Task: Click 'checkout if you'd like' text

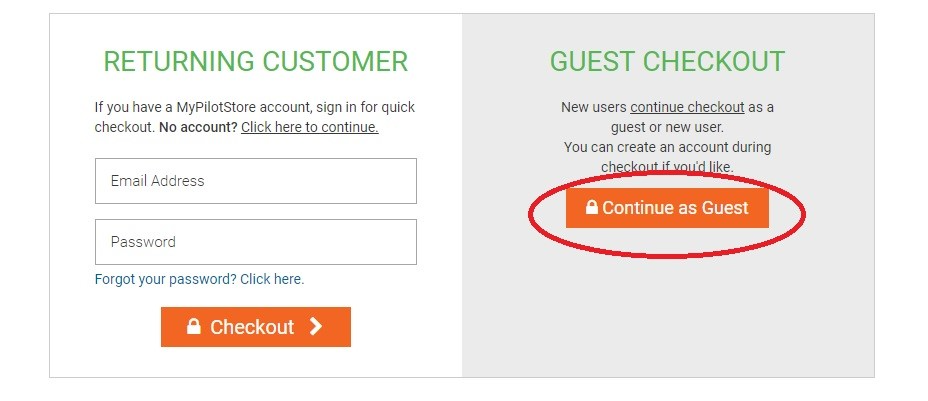Action: coord(667,167)
